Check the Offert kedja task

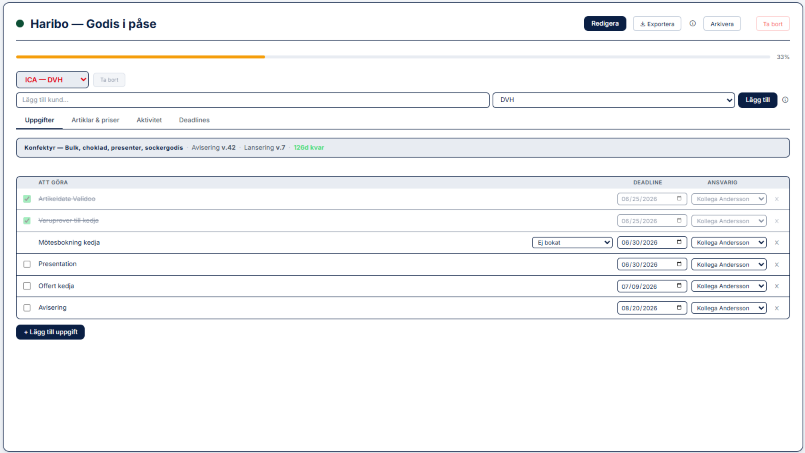[x=27, y=286]
